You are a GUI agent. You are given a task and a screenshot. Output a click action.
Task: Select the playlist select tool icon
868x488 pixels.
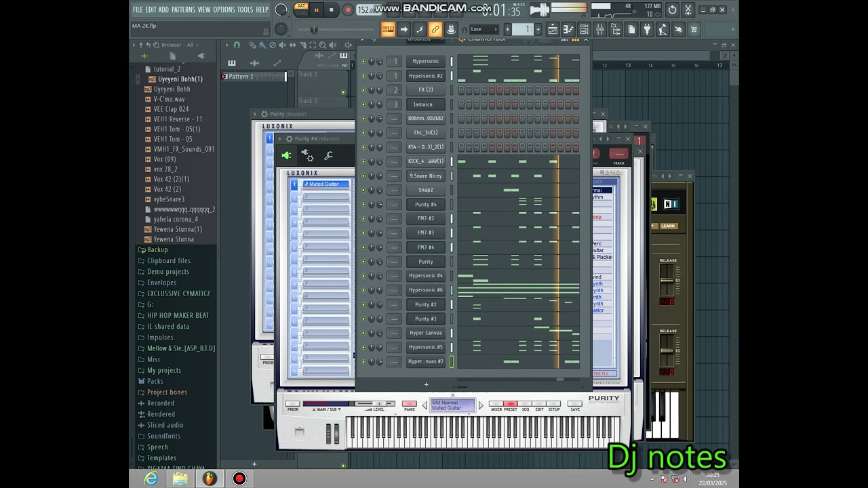[x=313, y=45]
